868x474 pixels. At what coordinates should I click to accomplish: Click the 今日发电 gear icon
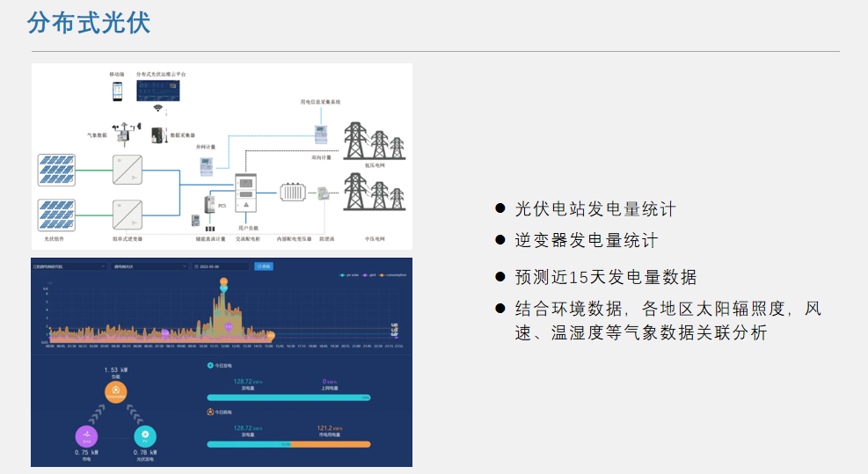210,365
